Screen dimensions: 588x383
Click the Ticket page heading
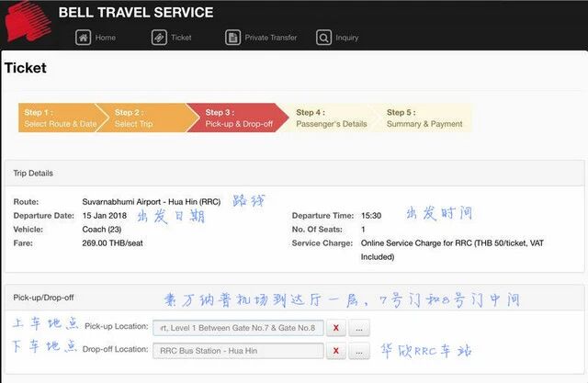[26, 68]
